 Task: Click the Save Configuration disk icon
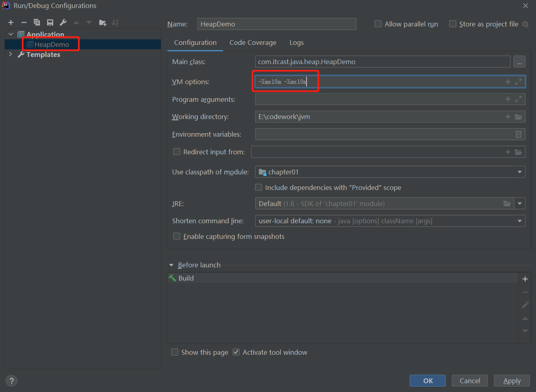point(50,22)
